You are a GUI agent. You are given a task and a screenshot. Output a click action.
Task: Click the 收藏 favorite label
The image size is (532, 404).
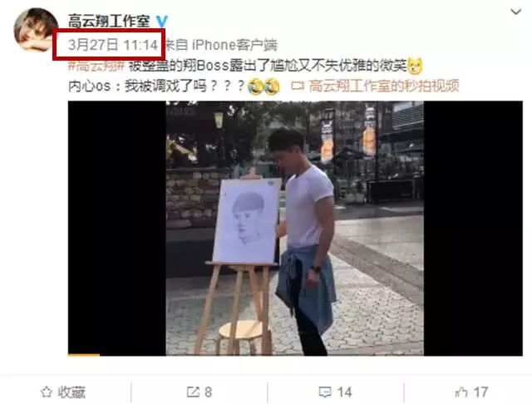(71, 392)
